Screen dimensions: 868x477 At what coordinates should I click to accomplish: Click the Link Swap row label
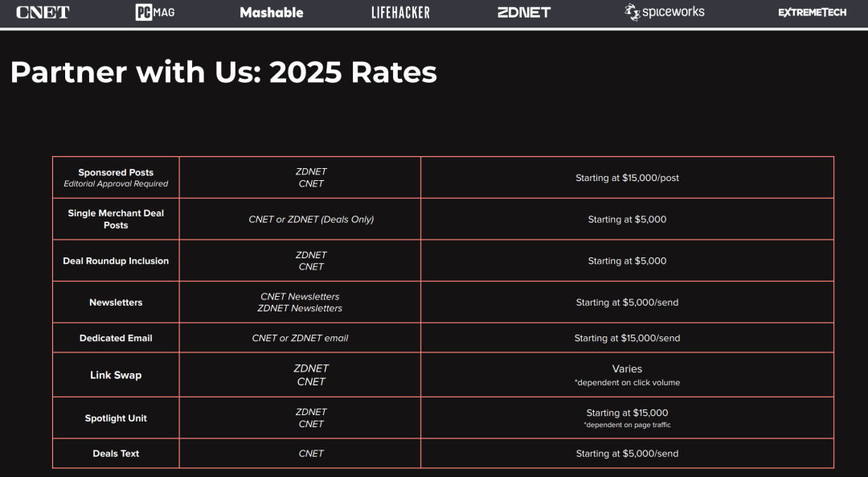[116, 375]
